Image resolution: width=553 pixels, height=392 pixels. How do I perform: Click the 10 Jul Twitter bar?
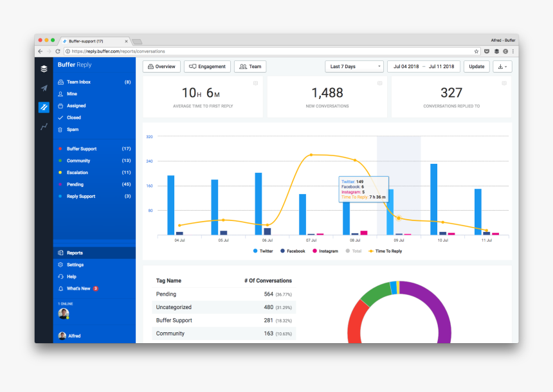tap(434, 199)
